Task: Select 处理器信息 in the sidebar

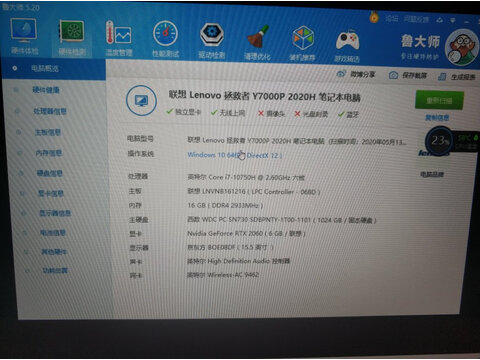Action: (x=50, y=111)
